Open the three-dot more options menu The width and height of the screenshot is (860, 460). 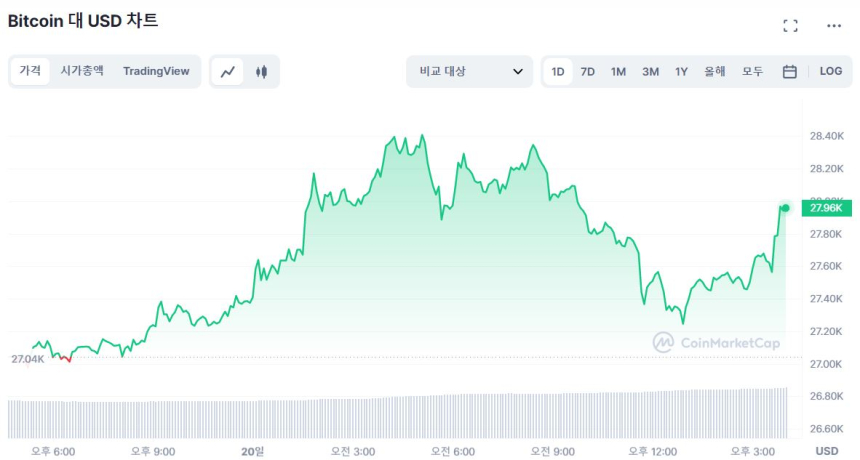834,26
